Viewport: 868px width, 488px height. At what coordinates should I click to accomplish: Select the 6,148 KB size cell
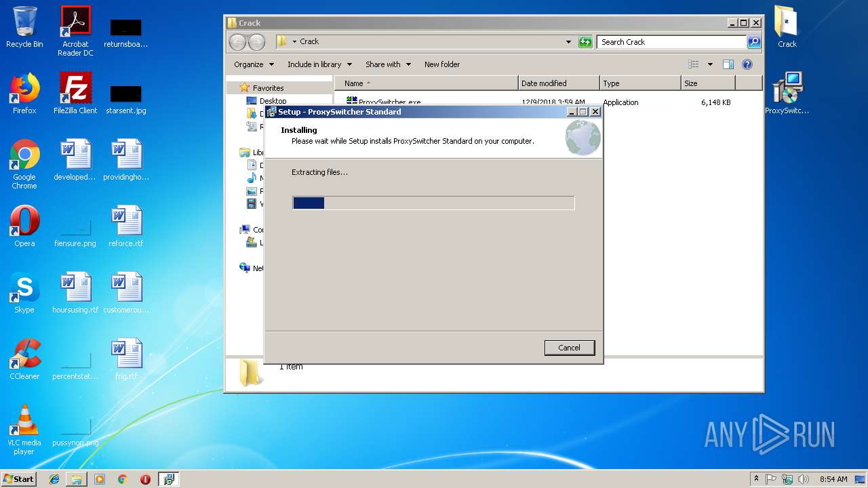[x=715, y=103]
